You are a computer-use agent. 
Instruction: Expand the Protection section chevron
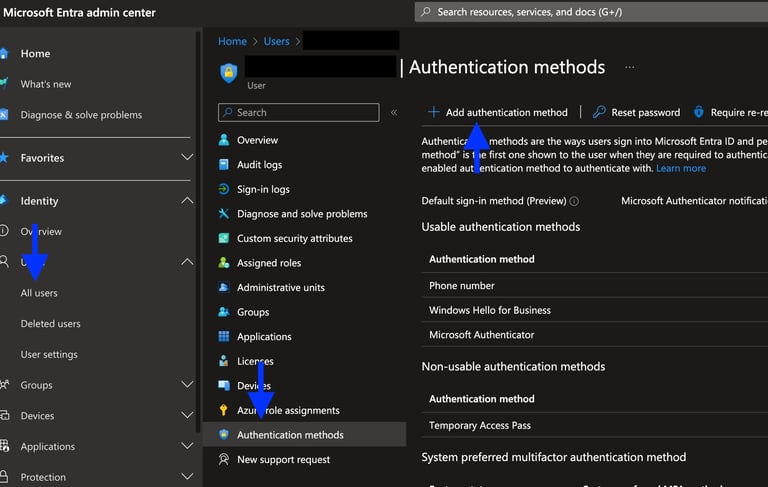[x=187, y=476]
